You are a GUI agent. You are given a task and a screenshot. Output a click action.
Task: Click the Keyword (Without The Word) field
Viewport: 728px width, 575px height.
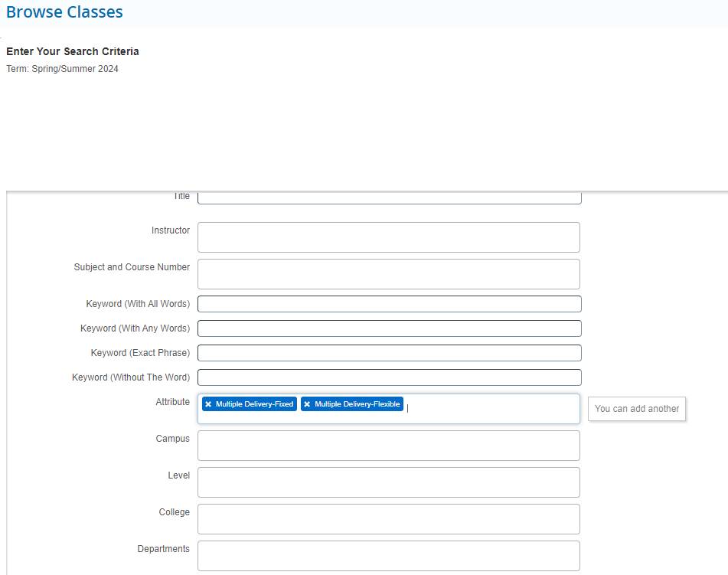pyautogui.click(x=388, y=377)
